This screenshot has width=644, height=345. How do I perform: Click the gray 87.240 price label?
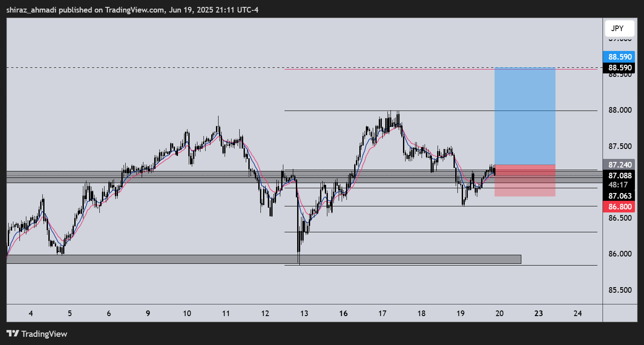click(620, 165)
